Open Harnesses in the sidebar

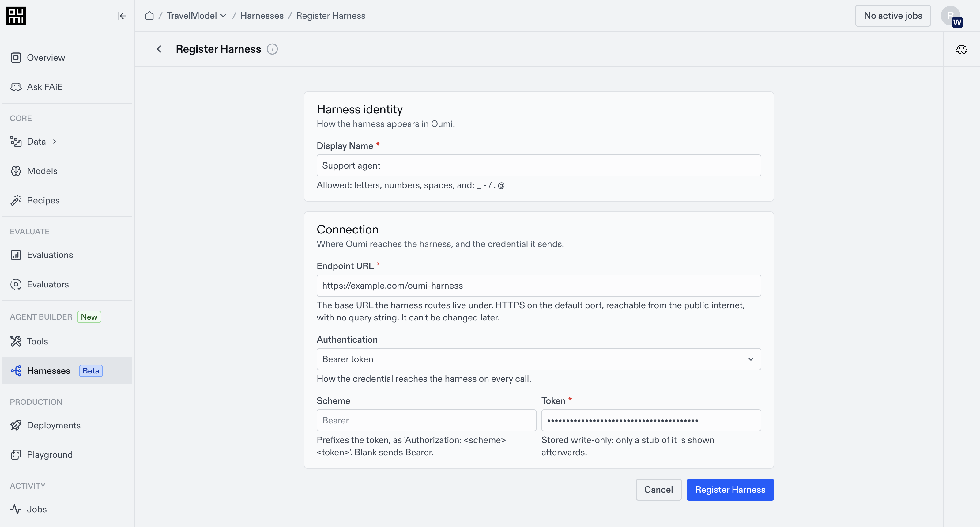(67, 371)
